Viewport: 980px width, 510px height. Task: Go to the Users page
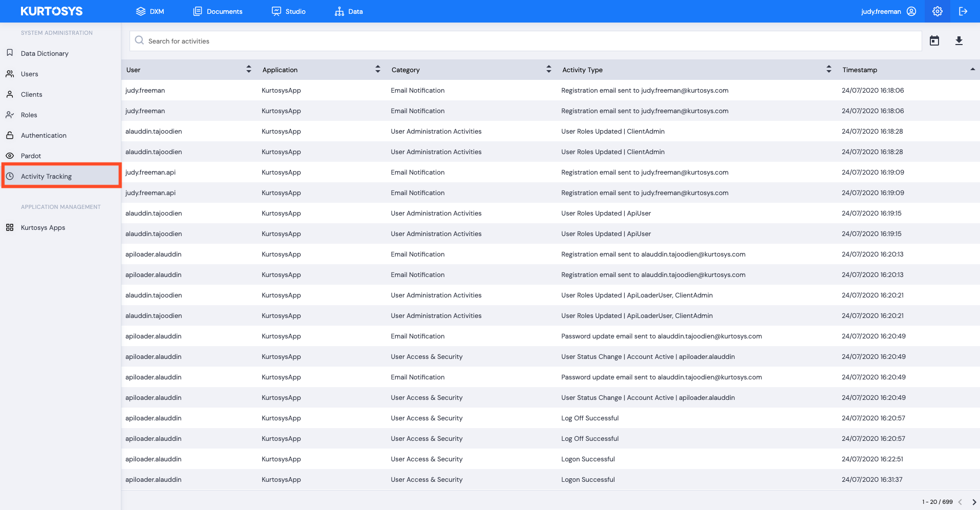[30, 74]
